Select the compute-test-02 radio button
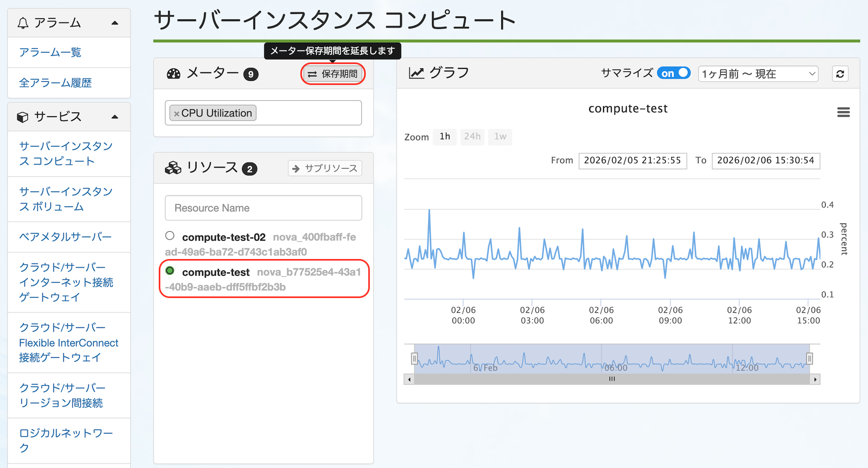868x468 pixels. pos(170,235)
